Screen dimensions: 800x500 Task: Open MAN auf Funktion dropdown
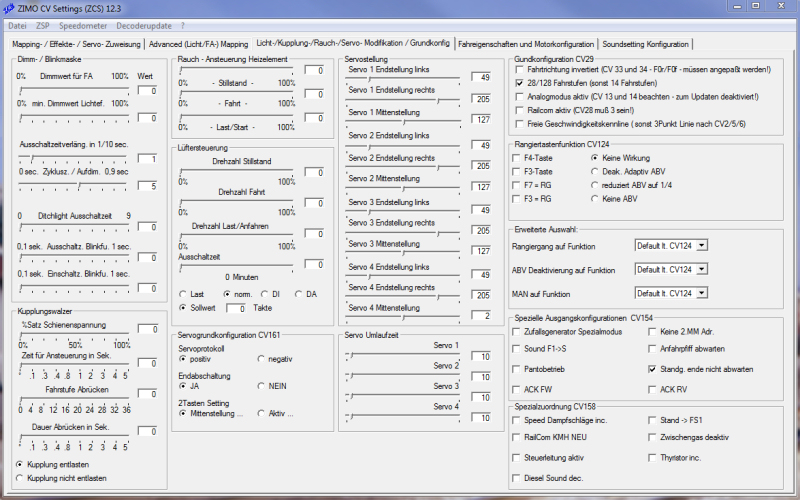[x=702, y=293]
